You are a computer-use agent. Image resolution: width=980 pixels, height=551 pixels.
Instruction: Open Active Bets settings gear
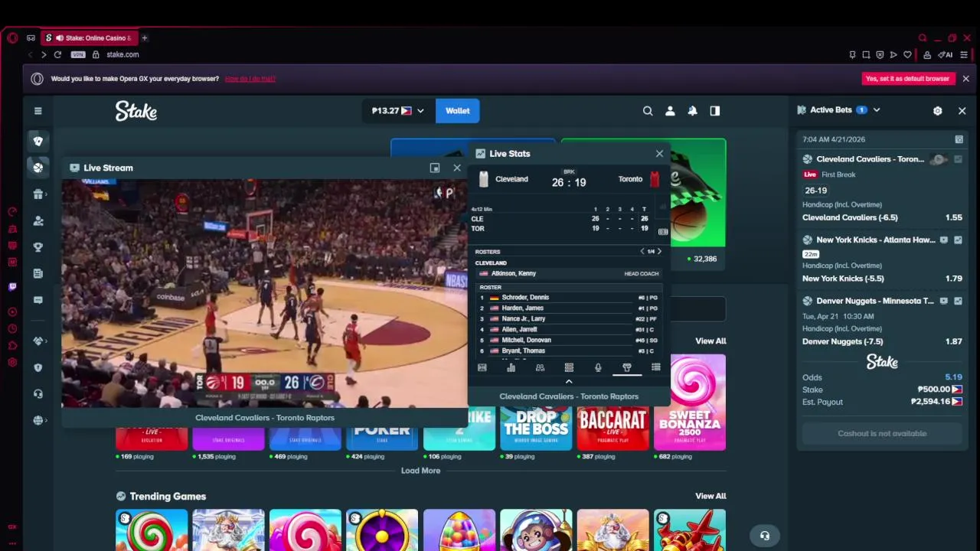[937, 111]
